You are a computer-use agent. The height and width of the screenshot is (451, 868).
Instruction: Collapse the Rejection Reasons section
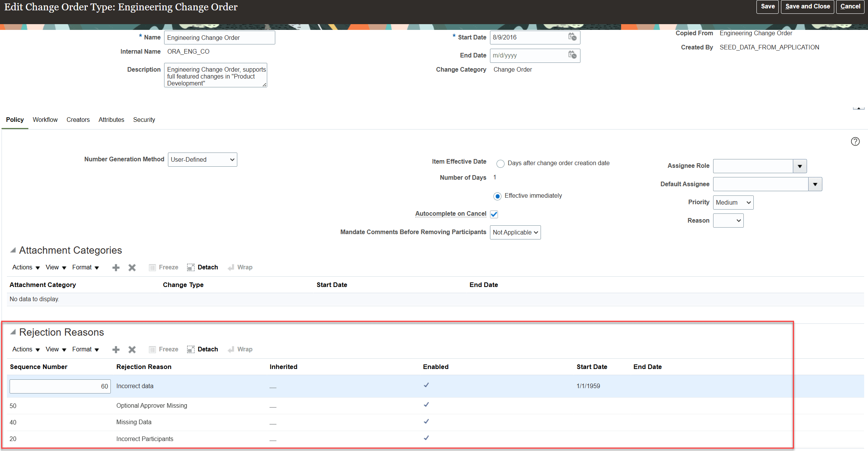pyautogui.click(x=13, y=332)
